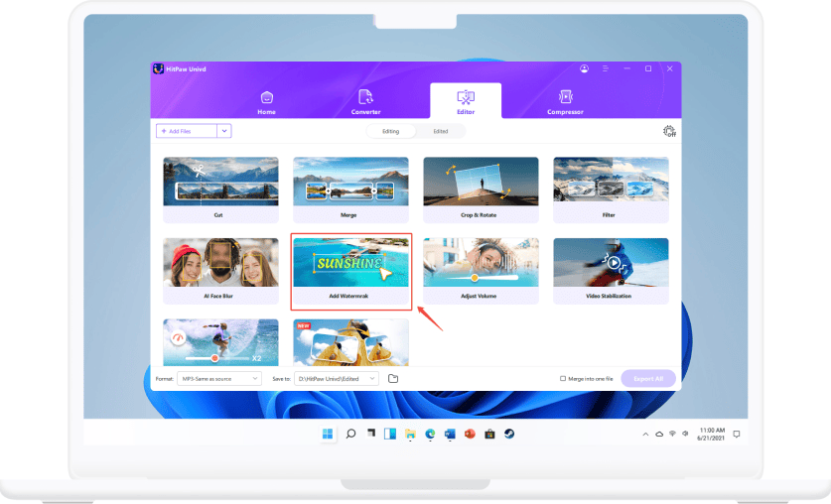Click the HitPaw Univd logo icon
Screen dimensions: 831x504
[x=159, y=68]
